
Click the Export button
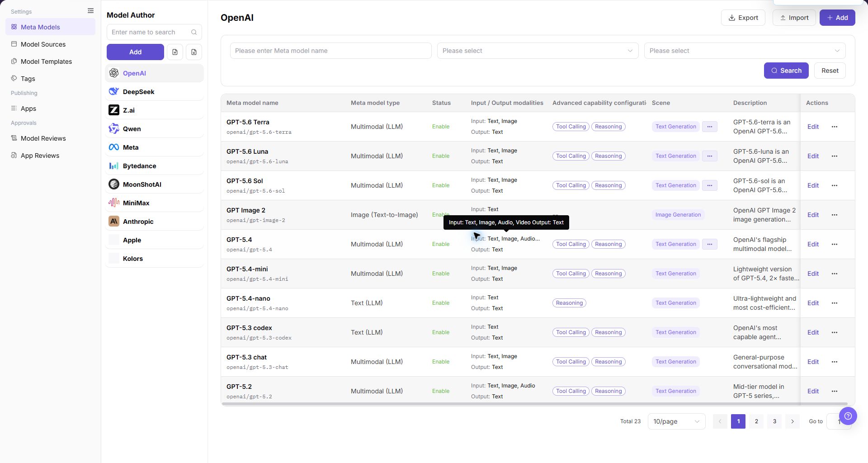[743, 18]
